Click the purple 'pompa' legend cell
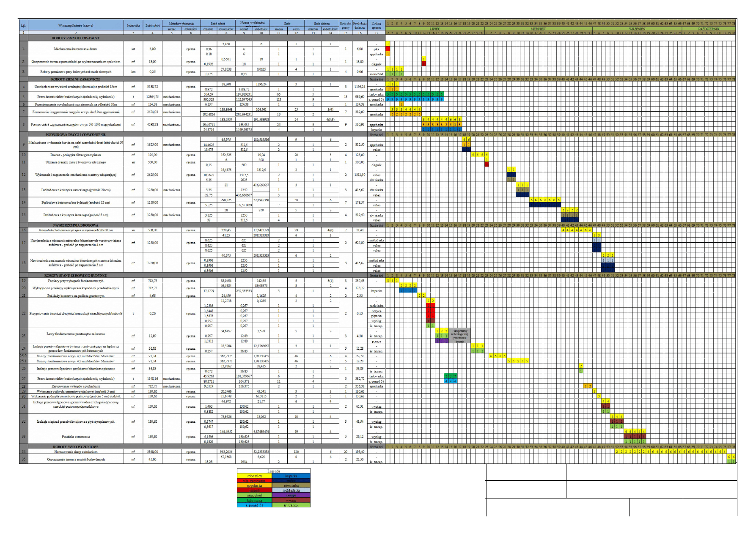This screenshot has width=756, height=534. click(x=291, y=495)
